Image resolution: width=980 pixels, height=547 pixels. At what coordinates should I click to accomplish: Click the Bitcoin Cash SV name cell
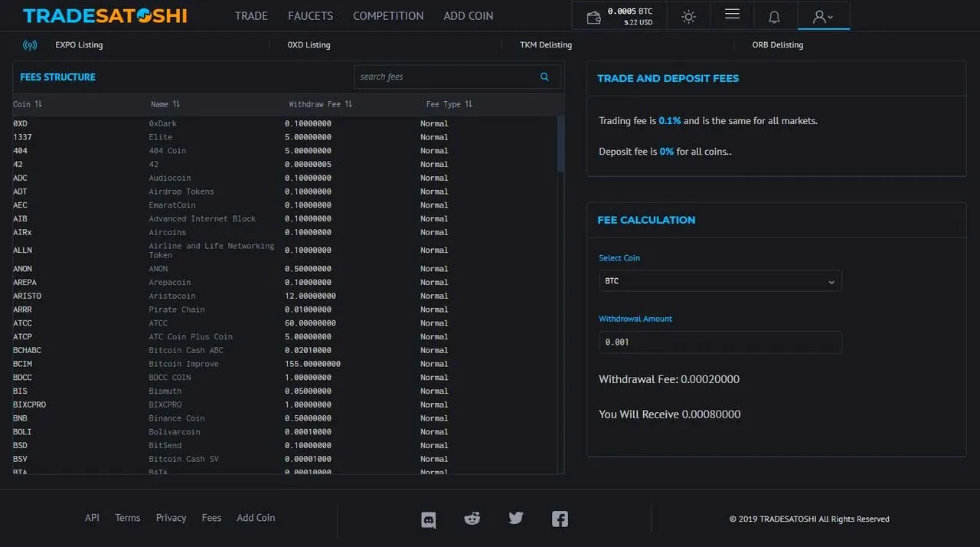[x=184, y=459]
